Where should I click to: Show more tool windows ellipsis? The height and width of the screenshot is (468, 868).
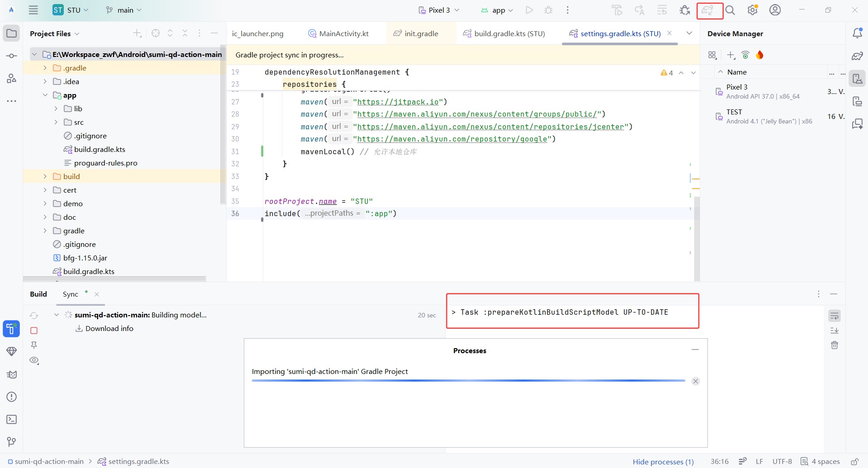tap(12, 101)
